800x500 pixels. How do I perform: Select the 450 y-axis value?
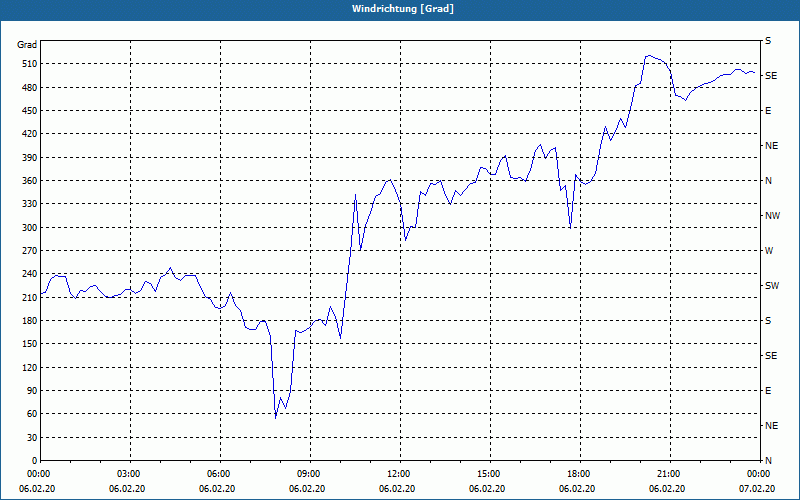[x=29, y=111]
